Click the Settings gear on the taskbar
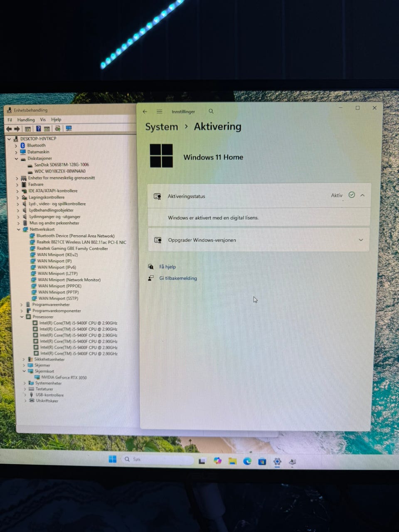 click(277, 461)
